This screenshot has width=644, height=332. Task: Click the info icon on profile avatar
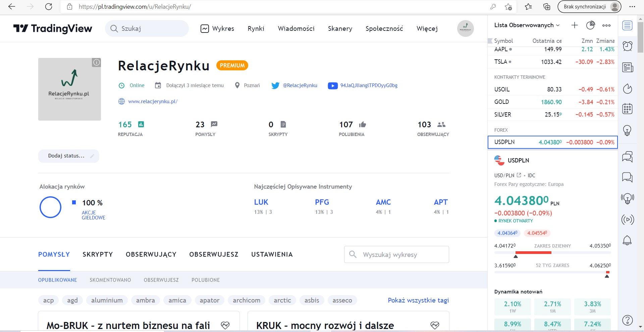(x=97, y=62)
